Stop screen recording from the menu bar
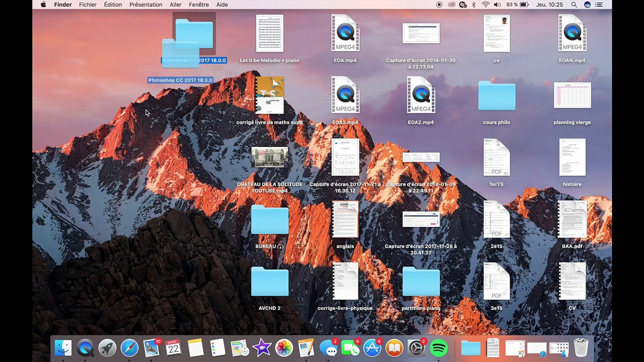This screenshot has height=362, width=644. pos(439,5)
